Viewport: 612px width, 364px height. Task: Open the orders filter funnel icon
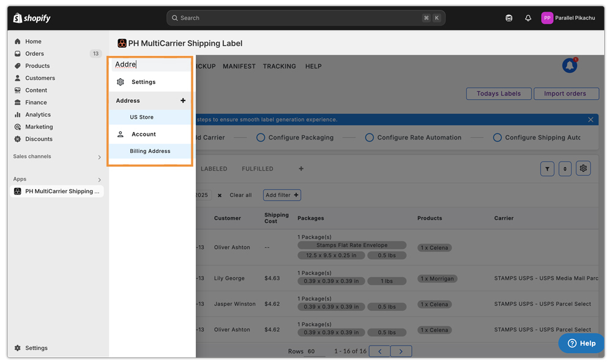tap(547, 169)
